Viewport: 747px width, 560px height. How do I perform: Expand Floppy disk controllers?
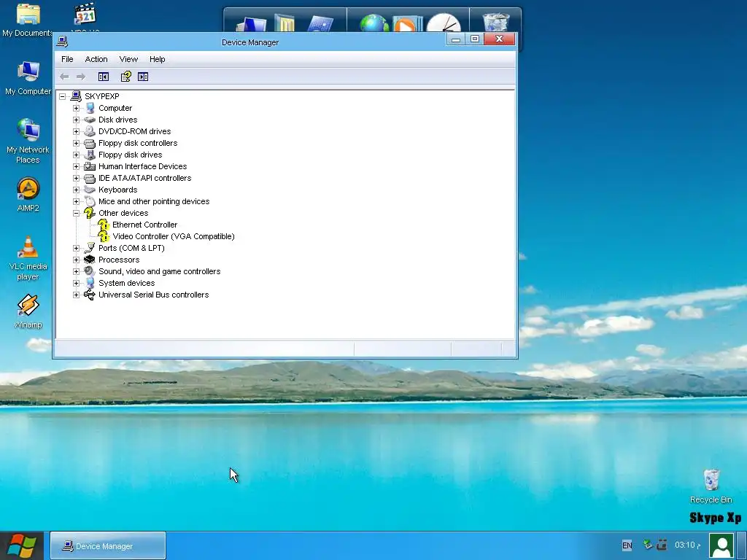pyautogui.click(x=76, y=144)
